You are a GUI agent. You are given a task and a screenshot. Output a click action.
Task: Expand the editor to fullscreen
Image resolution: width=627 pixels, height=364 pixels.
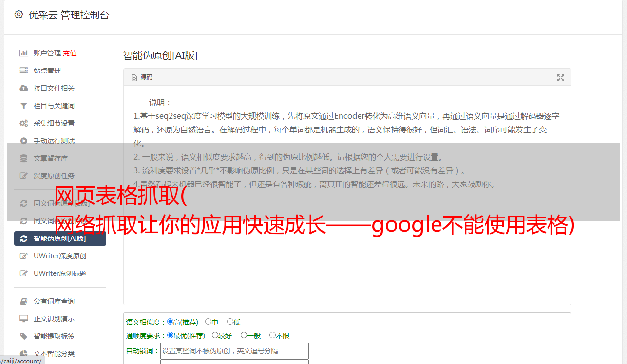pos(561,78)
